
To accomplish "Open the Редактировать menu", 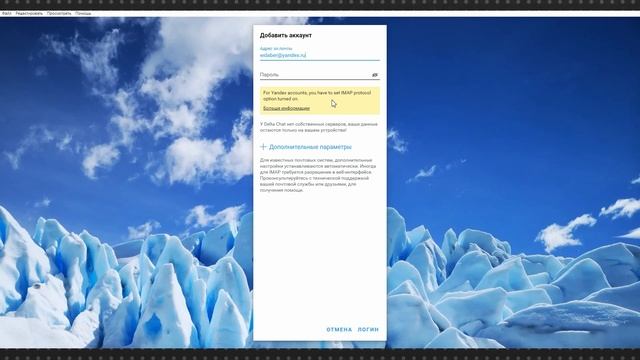I will [29, 13].
